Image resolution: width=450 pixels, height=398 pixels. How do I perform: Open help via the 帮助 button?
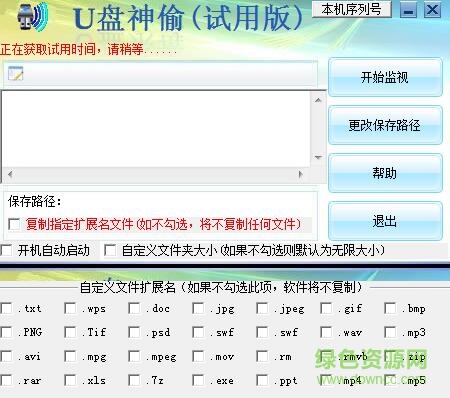click(x=385, y=173)
